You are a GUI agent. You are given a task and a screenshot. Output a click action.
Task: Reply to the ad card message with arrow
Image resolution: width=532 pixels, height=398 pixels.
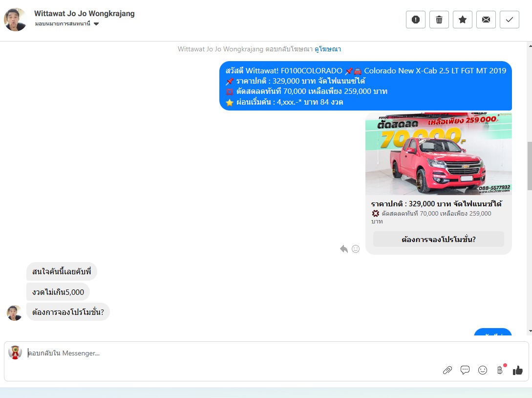(344, 249)
